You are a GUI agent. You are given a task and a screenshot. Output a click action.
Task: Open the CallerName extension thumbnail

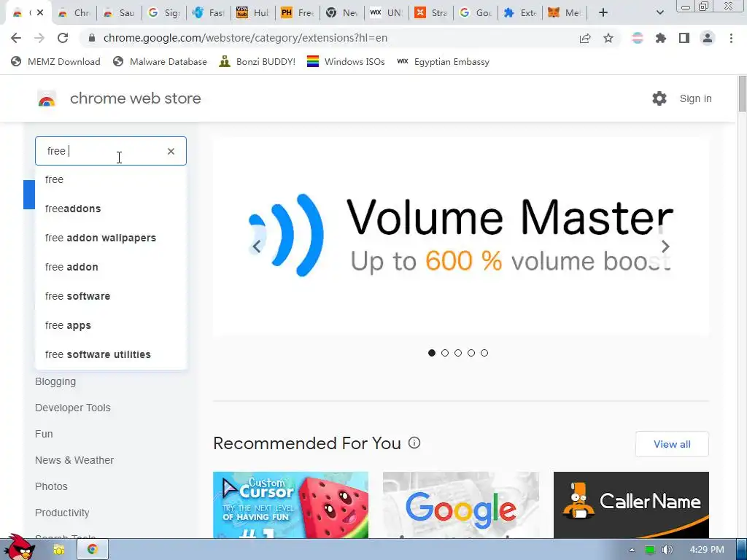[631, 505]
